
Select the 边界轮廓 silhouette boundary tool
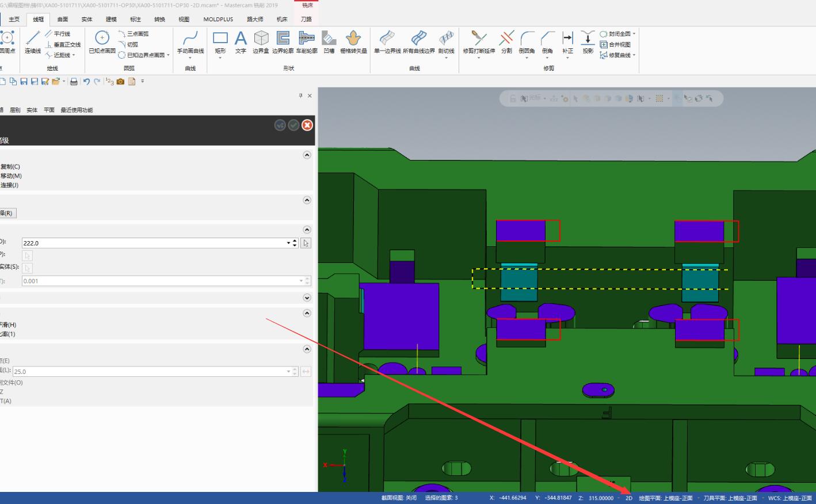[x=283, y=42]
